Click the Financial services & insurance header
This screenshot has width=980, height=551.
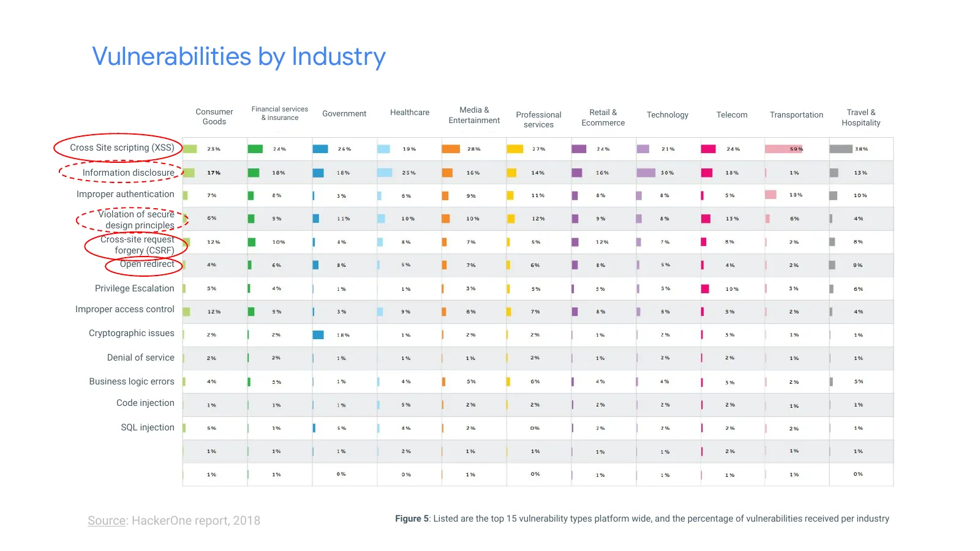coord(280,113)
